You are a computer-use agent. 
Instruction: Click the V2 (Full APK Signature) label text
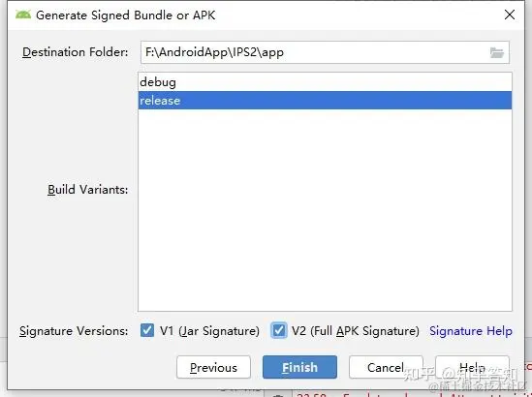pyautogui.click(x=356, y=331)
